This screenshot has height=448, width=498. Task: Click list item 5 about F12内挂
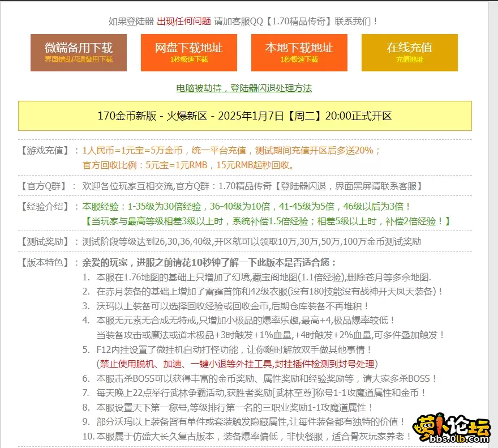point(227,350)
